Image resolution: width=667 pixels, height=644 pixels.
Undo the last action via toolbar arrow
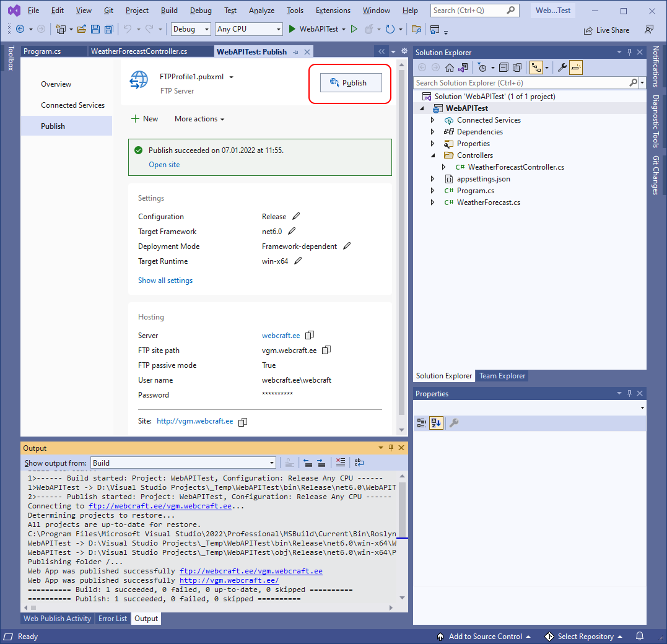128,29
